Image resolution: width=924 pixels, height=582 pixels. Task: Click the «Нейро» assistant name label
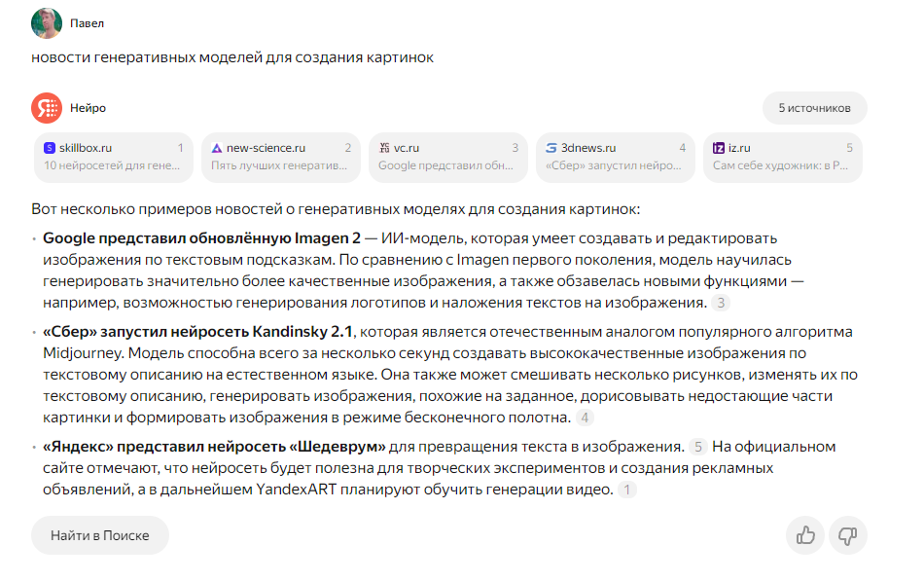point(88,108)
